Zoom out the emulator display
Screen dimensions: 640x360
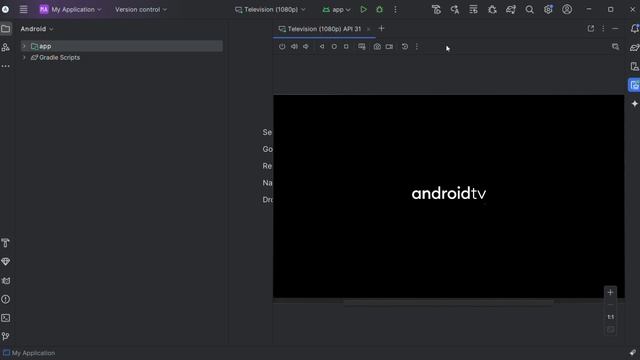(610, 304)
